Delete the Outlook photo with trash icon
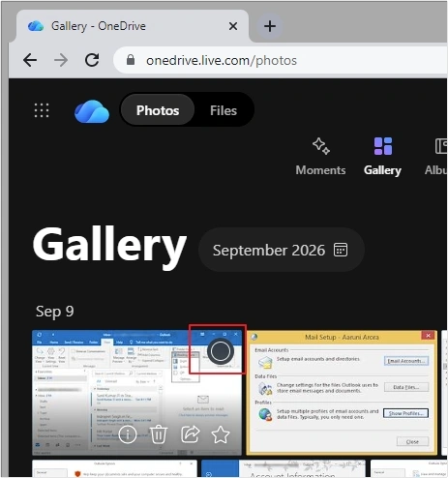The height and width of the screenshot is (478, 448). click(159, 434)
